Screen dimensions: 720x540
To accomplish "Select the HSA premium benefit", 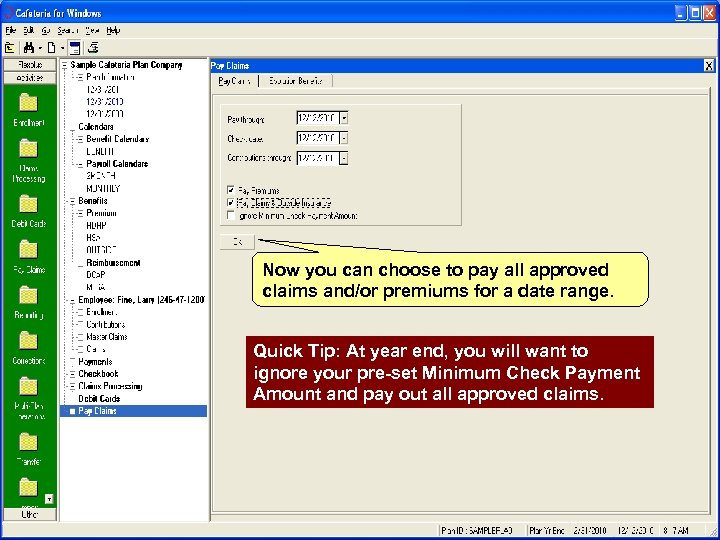I will (x=93, y=238).
